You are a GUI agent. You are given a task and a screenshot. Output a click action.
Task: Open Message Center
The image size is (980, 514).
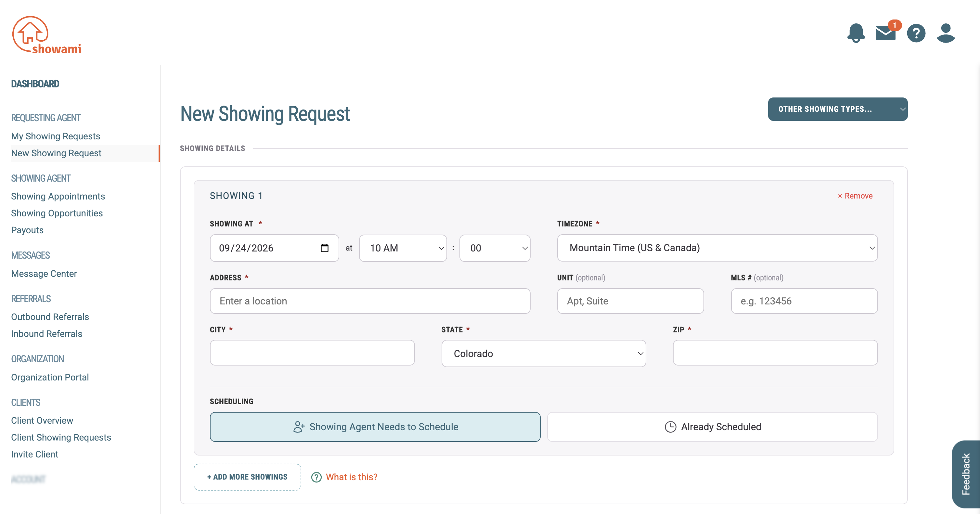pyautogui.click(x=44, y=274)
